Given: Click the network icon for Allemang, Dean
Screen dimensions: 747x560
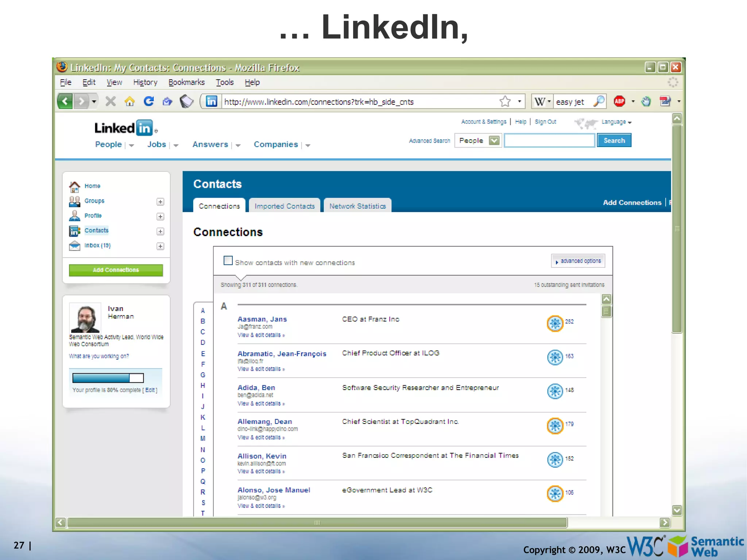Looking at the screenshot, I should tap(555, 425).
